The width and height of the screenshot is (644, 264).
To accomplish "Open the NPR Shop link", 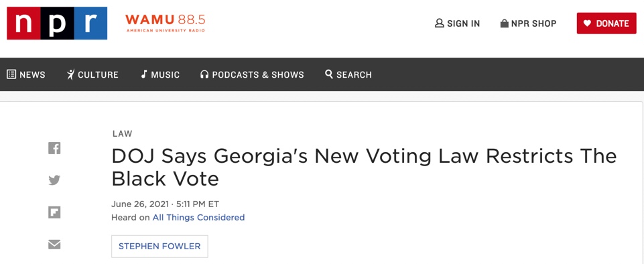I will coord(528,24).
